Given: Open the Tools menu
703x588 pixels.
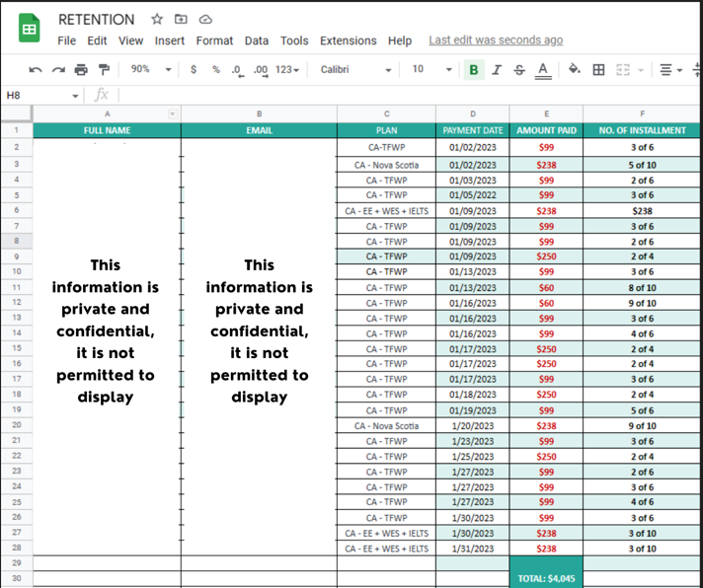Looking at the screenshot, I should pos(294,40).
